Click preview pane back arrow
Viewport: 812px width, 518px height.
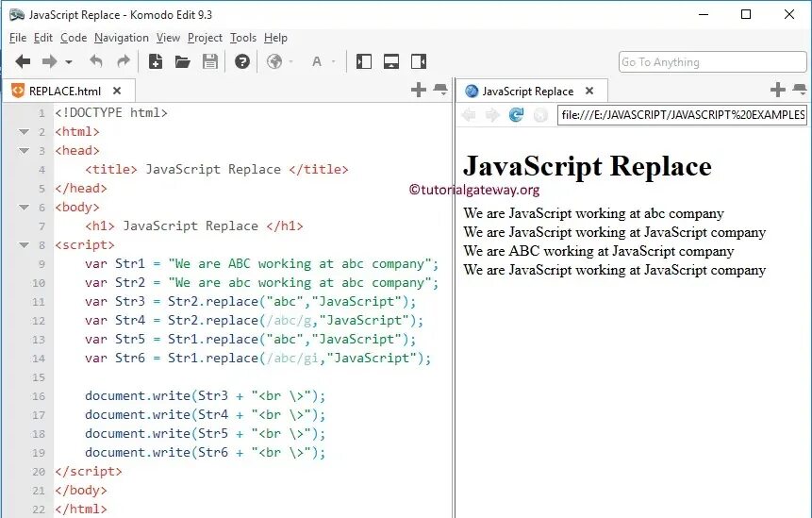[x=469, y=114]
